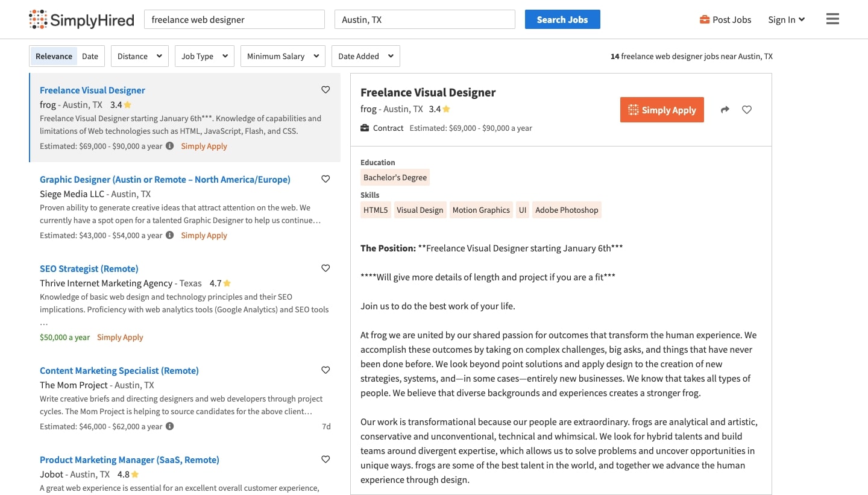Click info icon beside $46,000 - $62,000 estimate
This screenshot has height=495, width=868.
[170, 426]
